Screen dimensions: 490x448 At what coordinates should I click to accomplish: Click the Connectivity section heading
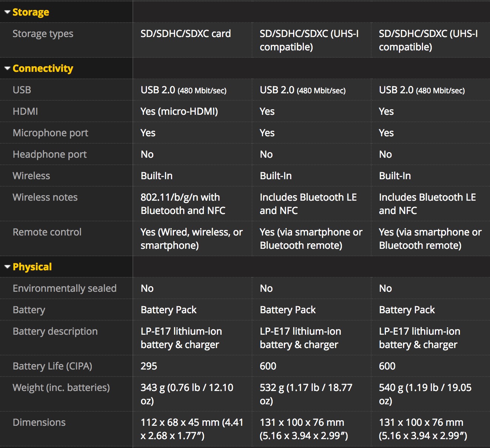point(43,68)
